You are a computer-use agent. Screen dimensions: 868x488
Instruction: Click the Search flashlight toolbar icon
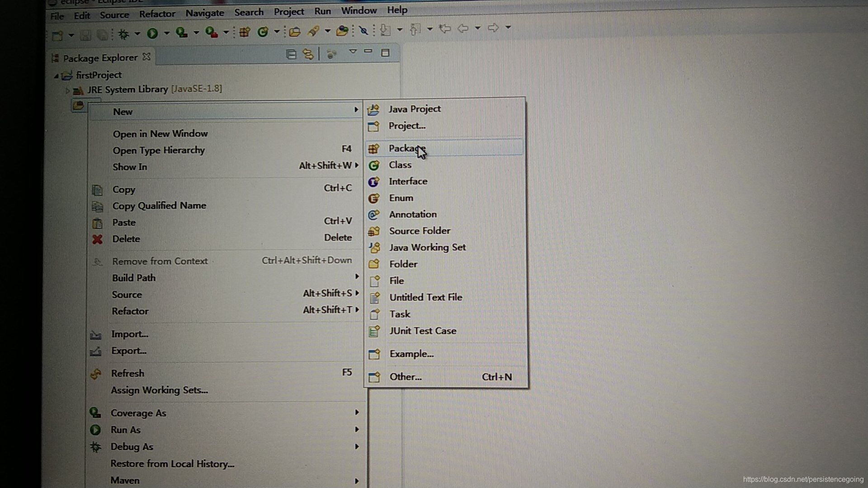313,31
